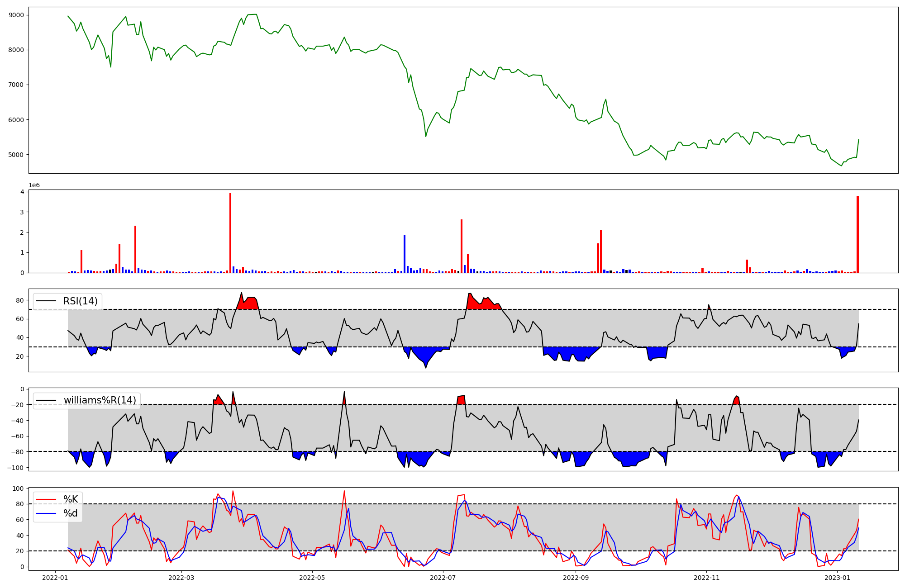
Task: Click the price line's lowest point in June
Action: click(426, 136)
